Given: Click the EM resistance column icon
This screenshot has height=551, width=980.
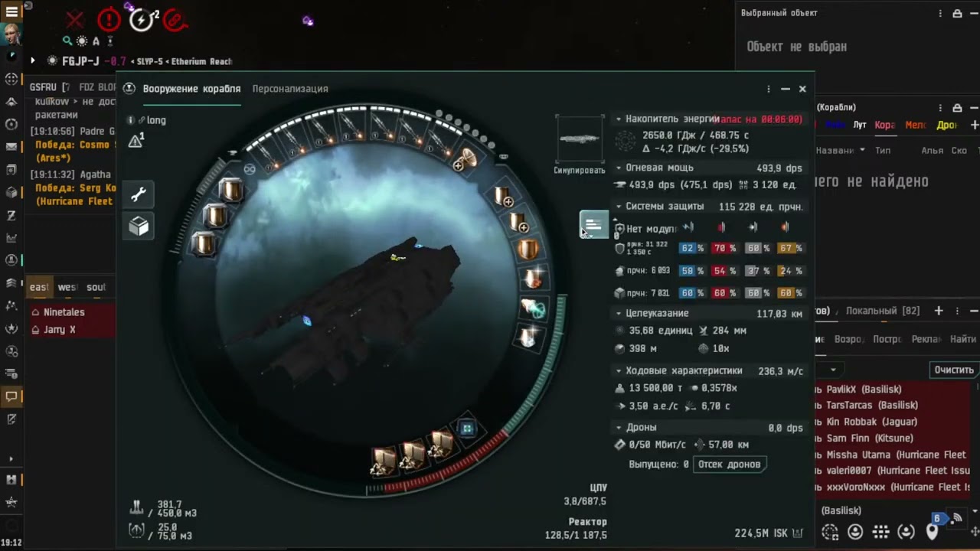Looking at the screenshot, I should (x=688, y=227).
